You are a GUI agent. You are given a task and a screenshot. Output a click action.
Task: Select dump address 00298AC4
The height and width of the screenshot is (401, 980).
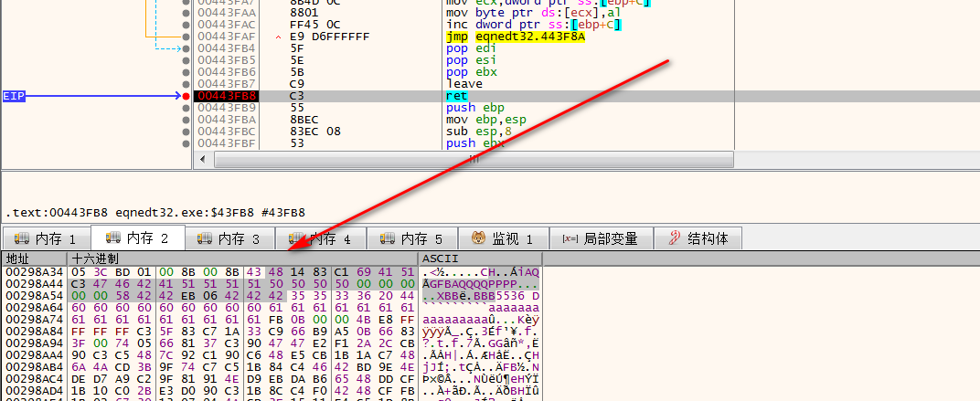(33, 378)
